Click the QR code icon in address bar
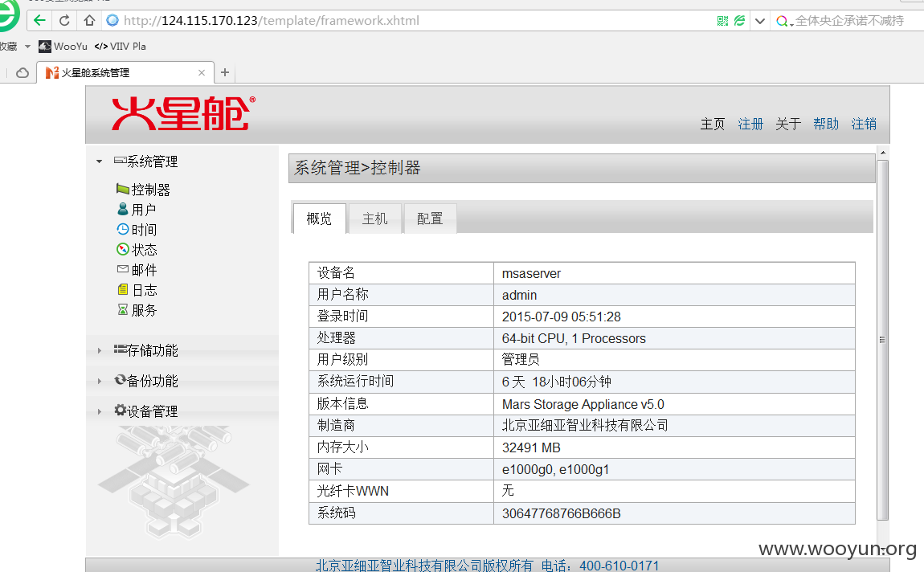Screen dimensions: 924x572 coord(722,21)
